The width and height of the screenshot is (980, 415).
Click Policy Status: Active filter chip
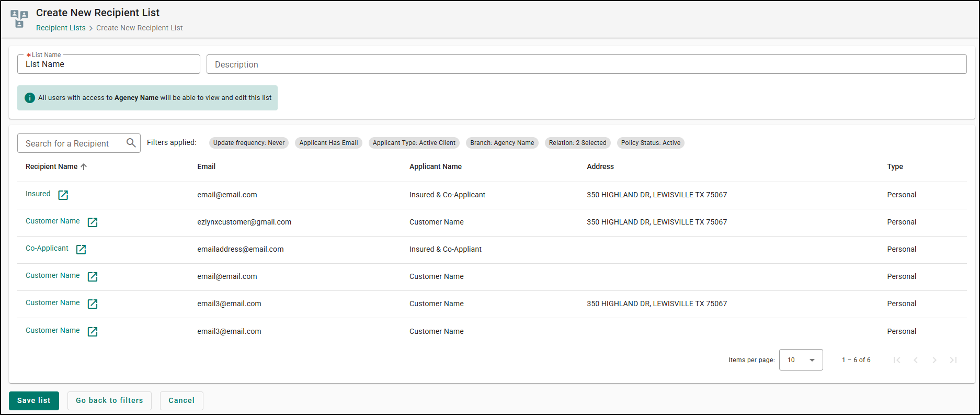[651, 143]
